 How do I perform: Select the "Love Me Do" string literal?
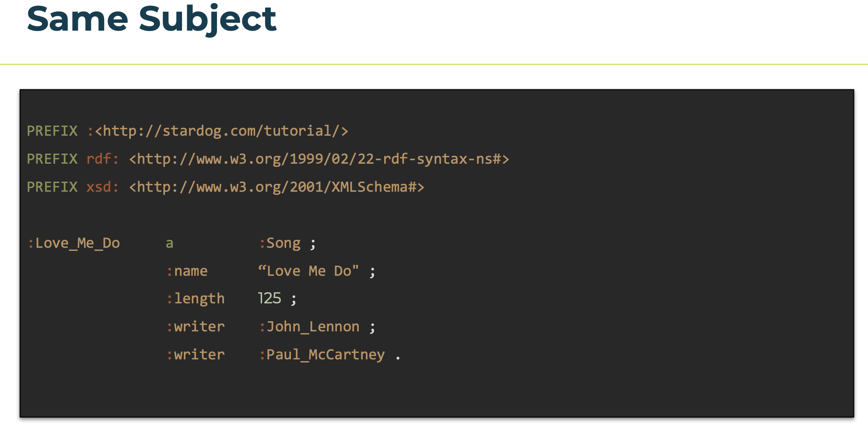point(308,271)
